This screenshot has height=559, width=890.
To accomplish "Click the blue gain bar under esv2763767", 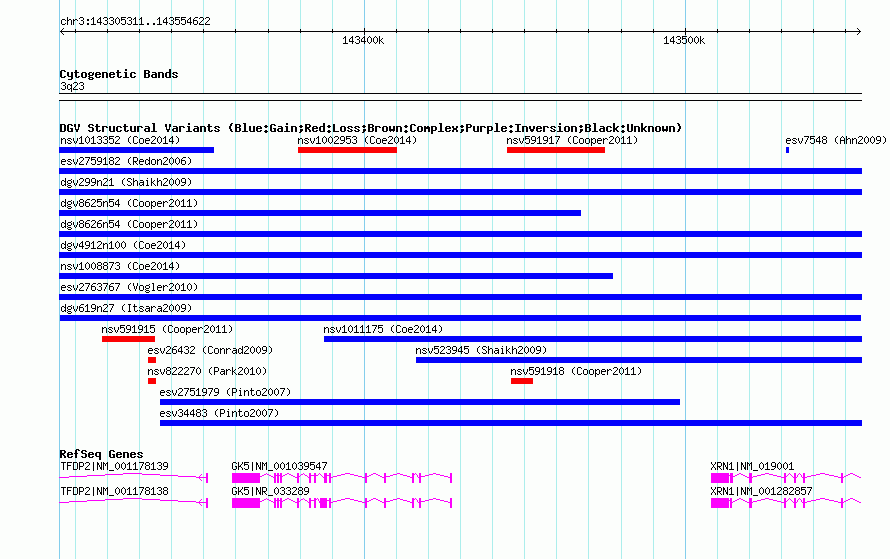I will [460, 297].
